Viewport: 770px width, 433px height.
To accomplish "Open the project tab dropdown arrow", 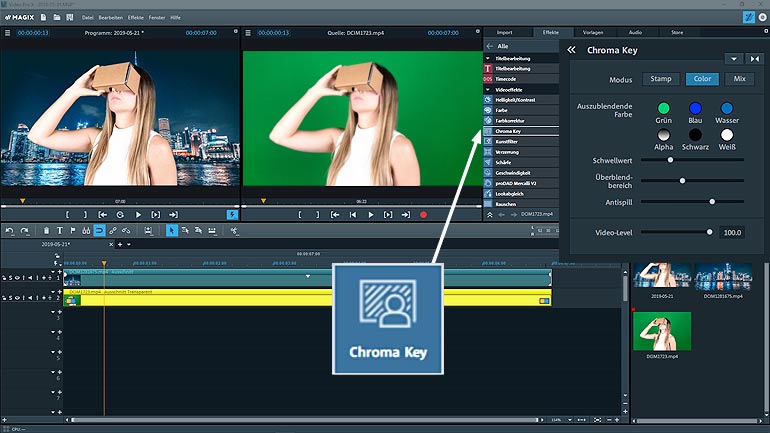I will [x=129, y=244].
